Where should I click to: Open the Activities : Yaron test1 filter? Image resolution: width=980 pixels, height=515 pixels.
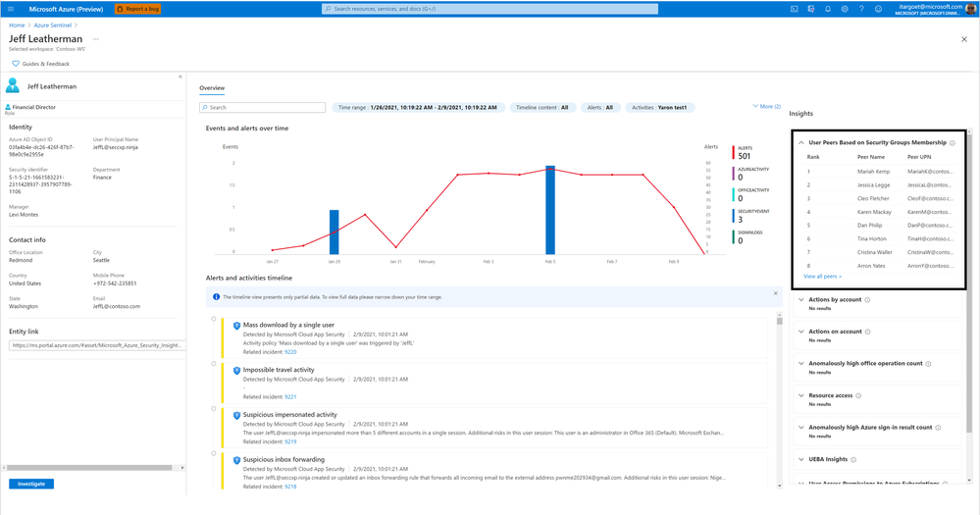tap(659, 108)
